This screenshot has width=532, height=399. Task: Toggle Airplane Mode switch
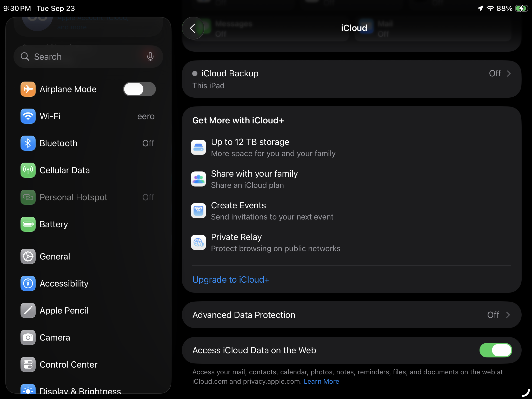[x=139, y=89]
